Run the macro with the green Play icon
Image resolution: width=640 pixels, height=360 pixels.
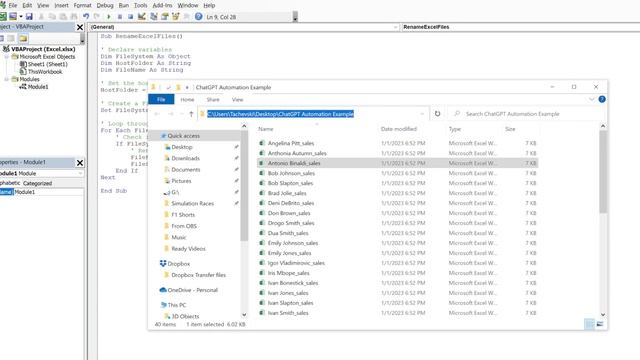tap(109, 17)
